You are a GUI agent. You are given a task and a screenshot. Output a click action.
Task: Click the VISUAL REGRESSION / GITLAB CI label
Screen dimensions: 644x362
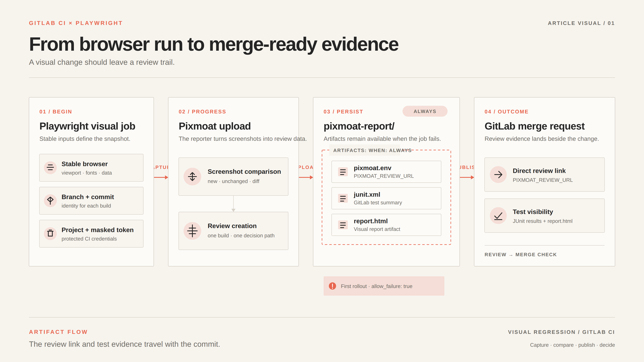[x=561, y=332]
